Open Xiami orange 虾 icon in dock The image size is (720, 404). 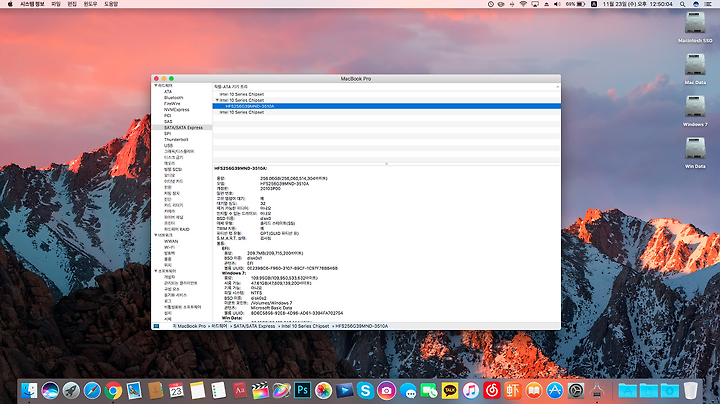[x=513, y=391]
